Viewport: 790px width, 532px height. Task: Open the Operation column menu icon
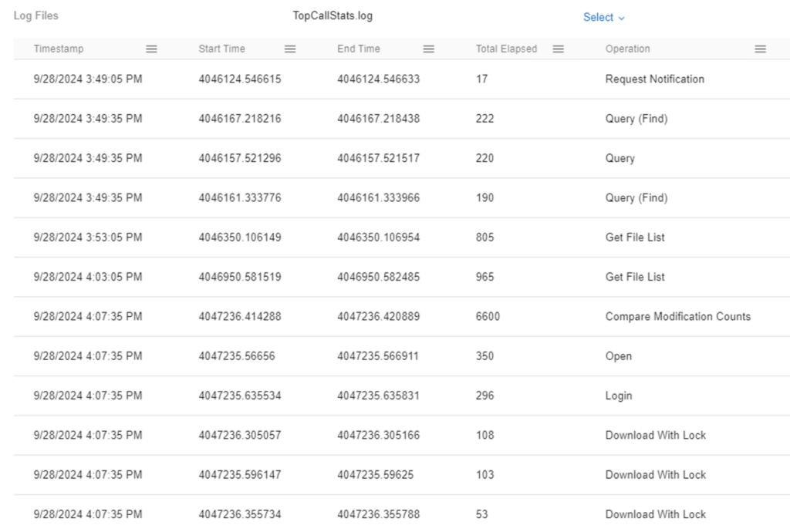tap(760, 49)
